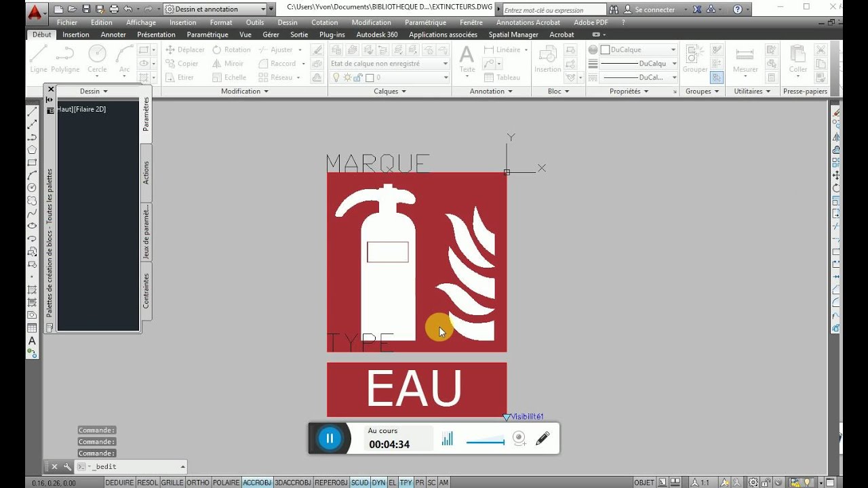Expand the Dessin panel
The height and width of the screenshot is (488, 868).
[94, 91]
